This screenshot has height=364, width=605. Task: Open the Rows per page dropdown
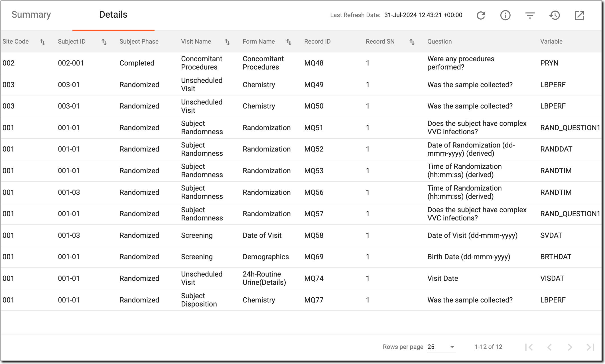tap(441, 347)
